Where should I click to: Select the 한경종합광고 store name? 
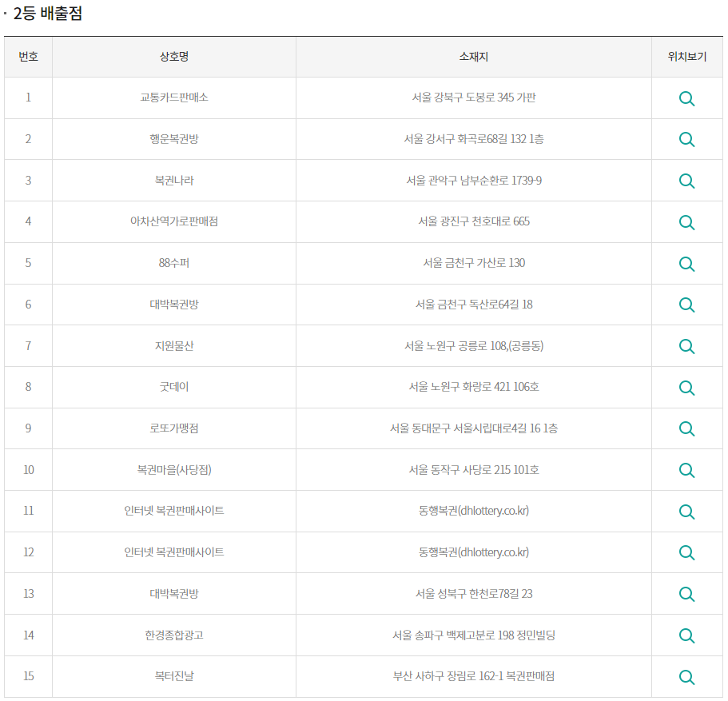click(174, 635)
